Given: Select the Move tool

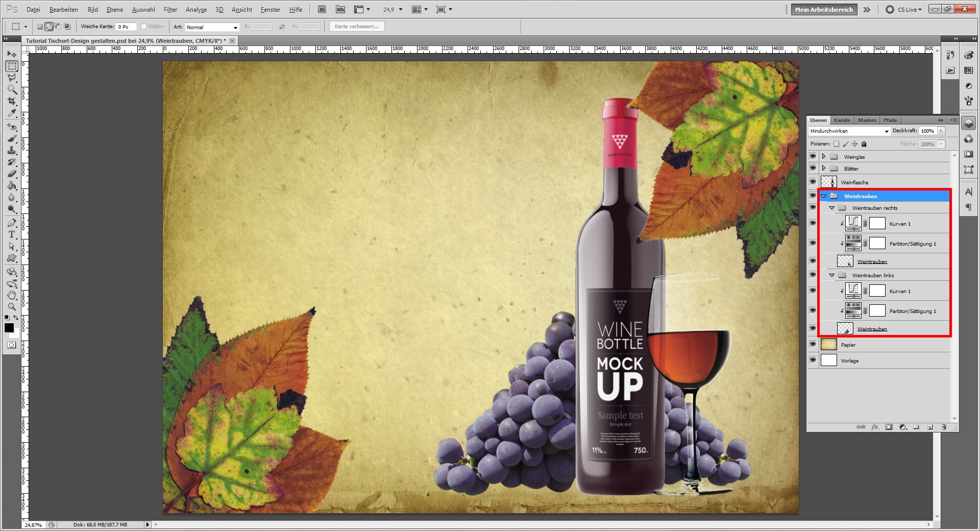Looking at the screenshot, I should click(12, 54).
